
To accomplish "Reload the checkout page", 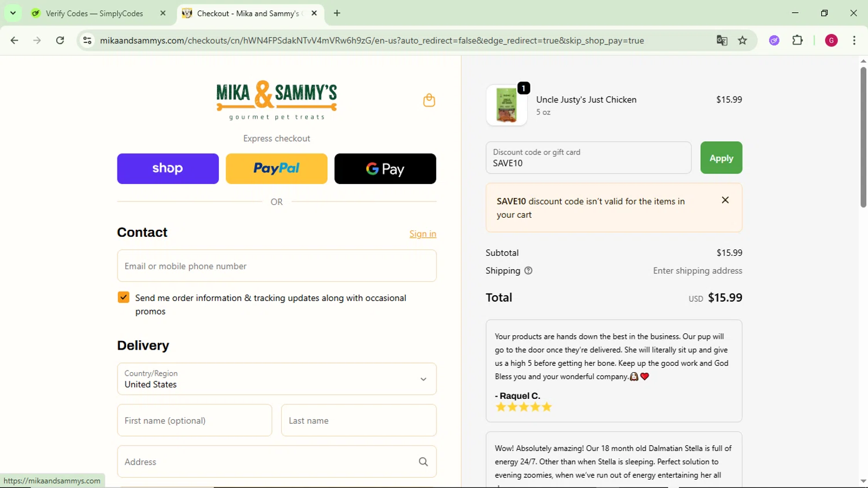I will pyautogui.click(x=60, y=41).
